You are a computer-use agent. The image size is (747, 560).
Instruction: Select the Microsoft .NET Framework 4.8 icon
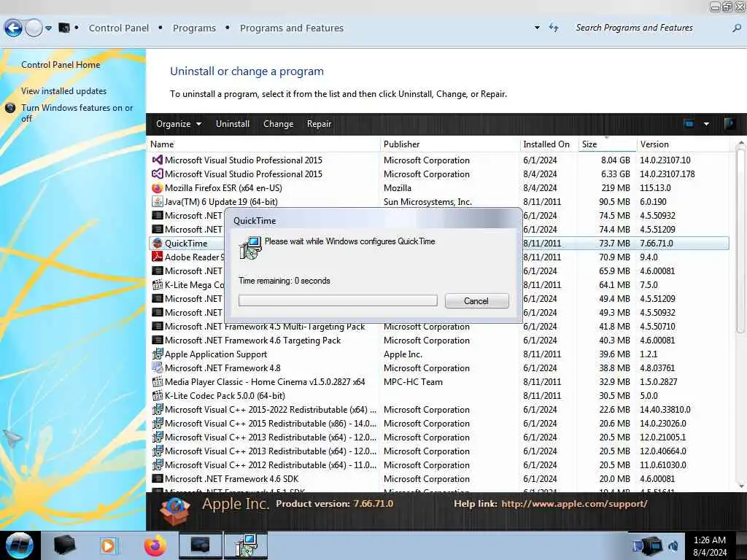(158, 367)
